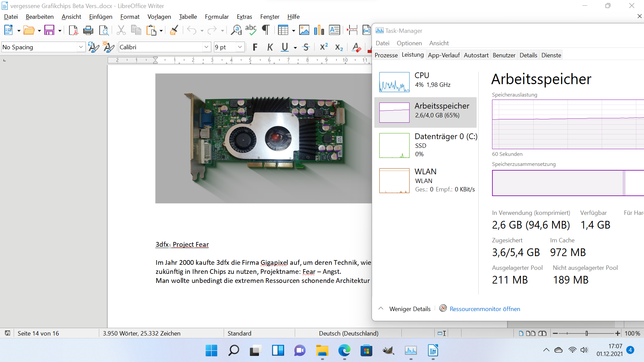Image resolution: width=644 pixels, height=362 pixels.
Task: Click Weniger Details button
Action: click(x=410, y=309)
